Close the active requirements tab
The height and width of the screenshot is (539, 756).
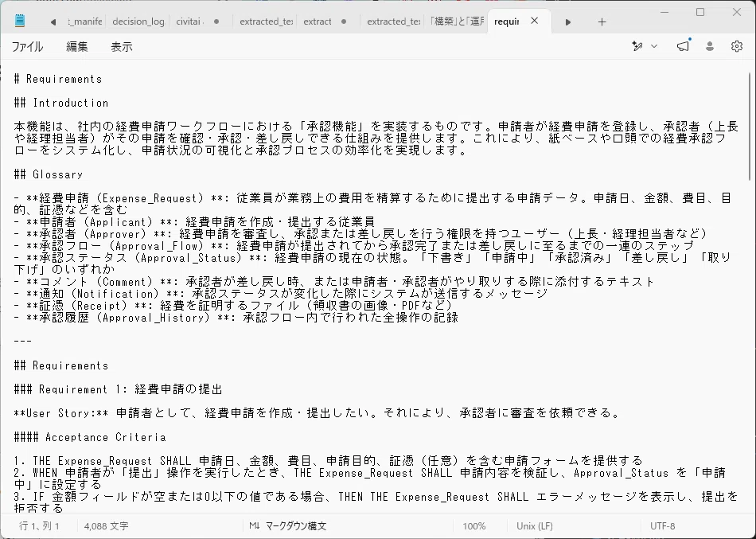click(534, 21)
